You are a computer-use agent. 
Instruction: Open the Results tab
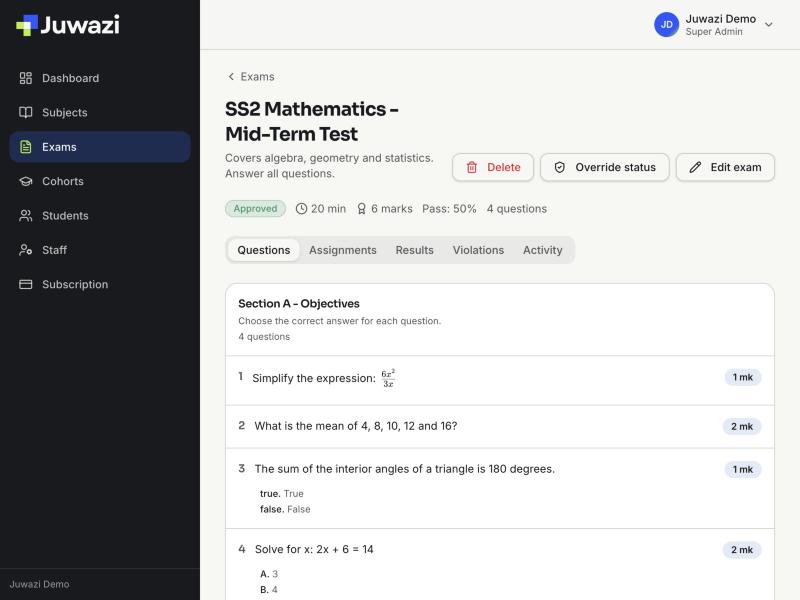414,250
